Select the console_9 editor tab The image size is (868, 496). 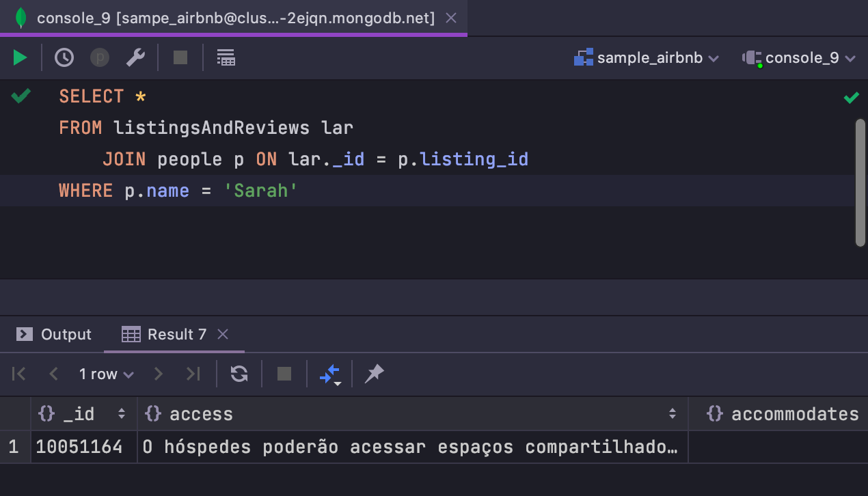coord(234,18)
